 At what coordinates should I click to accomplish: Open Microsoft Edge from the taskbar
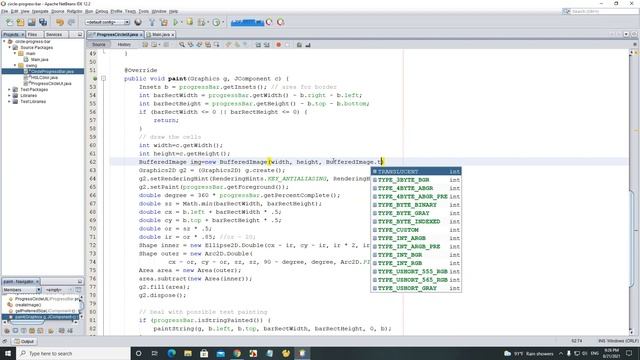pyautogui.click(x=171, y=353)
